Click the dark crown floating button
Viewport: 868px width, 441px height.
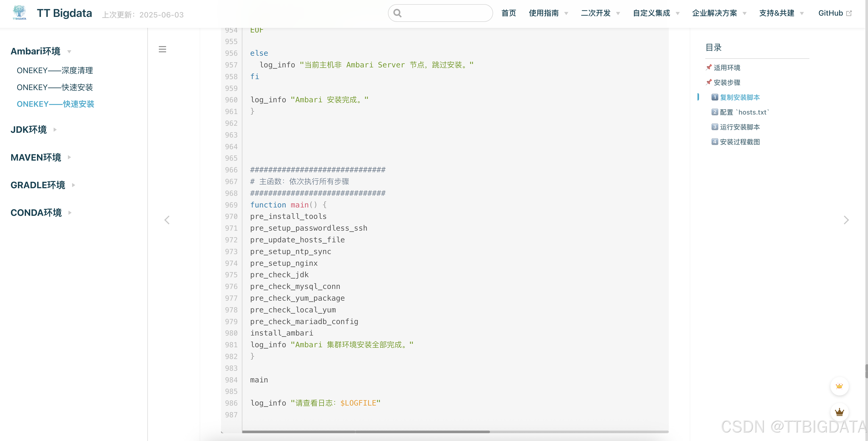839,412
